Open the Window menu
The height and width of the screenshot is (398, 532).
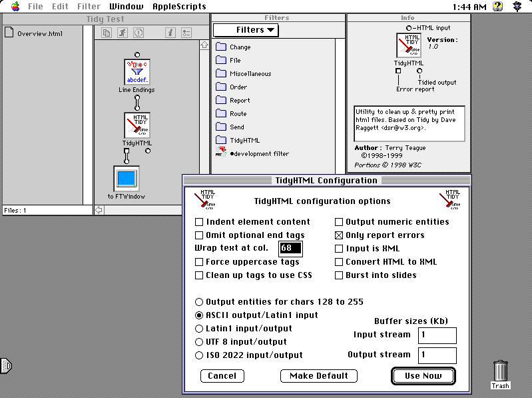click(127, 6)
